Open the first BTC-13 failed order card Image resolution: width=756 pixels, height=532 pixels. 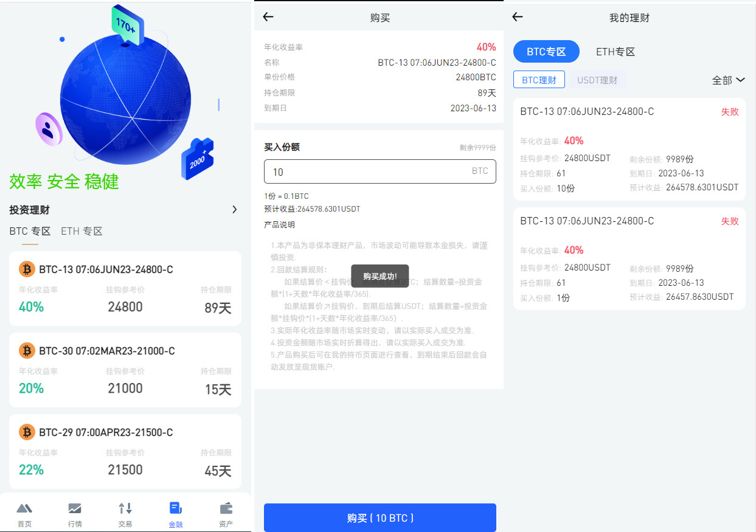[629, 150]
